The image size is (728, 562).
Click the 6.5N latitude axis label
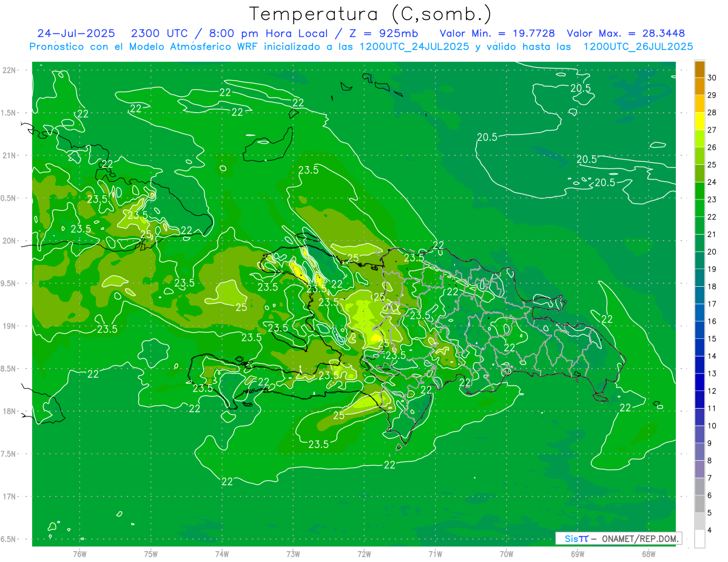click(9, 539)
